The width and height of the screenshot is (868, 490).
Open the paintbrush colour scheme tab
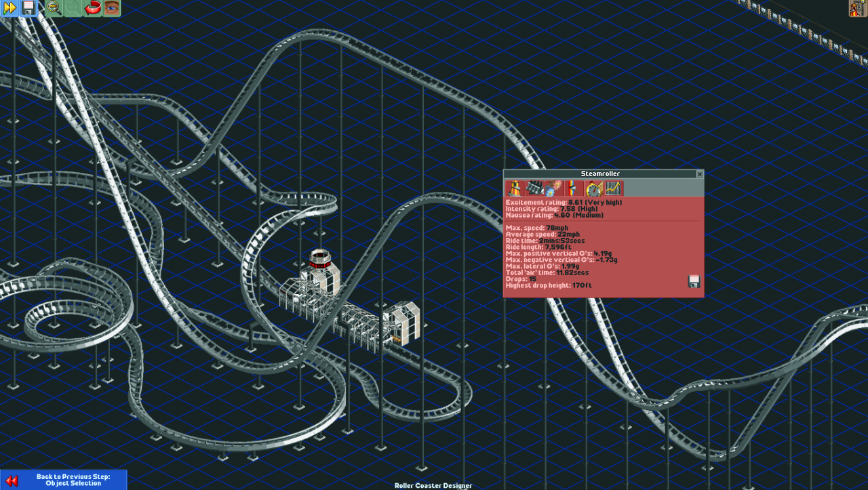point(574,188)
